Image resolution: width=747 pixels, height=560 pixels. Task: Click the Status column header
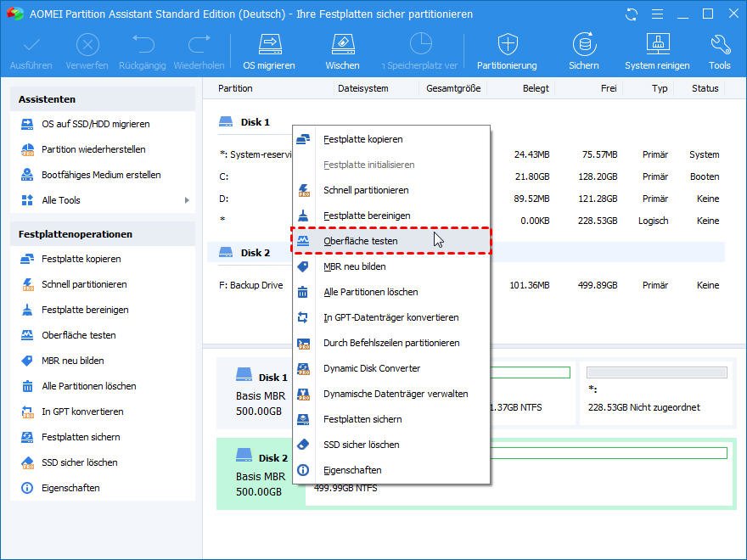point(705,88)
